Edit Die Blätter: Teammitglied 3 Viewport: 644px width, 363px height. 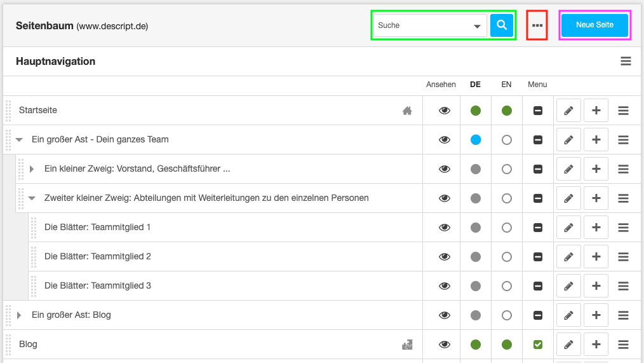(x=568, y=285)
